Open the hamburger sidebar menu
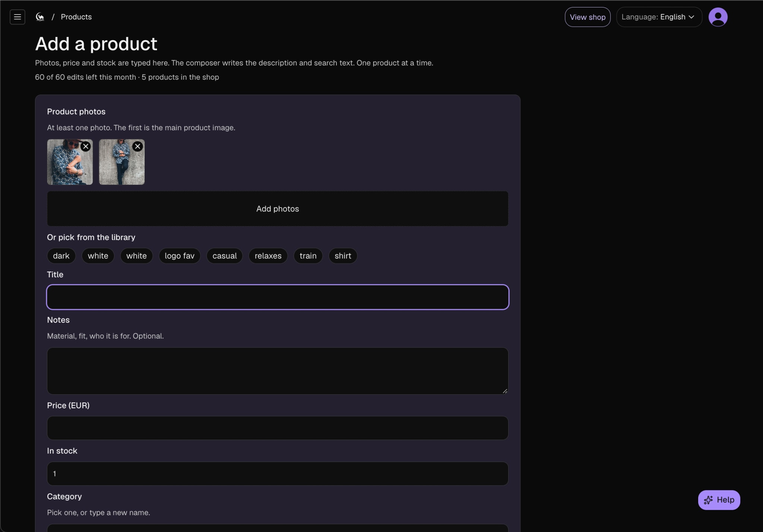763x532 pixels. coord(17,17)
